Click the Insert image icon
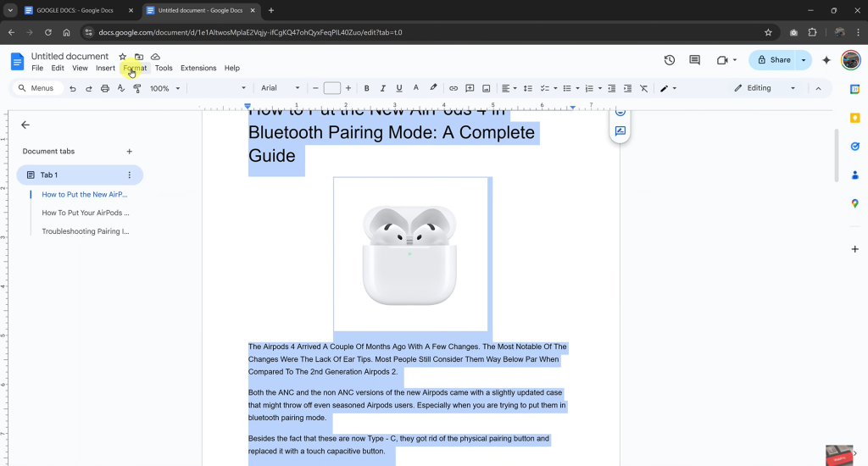 486,89
